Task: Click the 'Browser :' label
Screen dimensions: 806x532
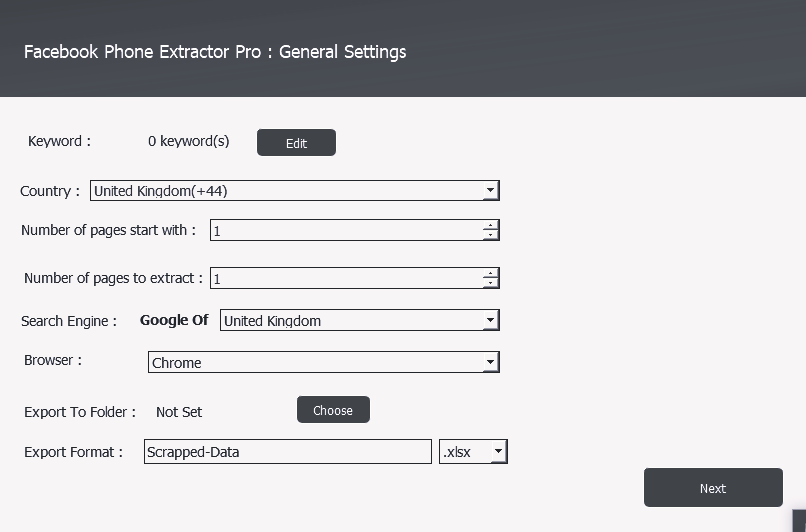Action: tap(53, 360)
